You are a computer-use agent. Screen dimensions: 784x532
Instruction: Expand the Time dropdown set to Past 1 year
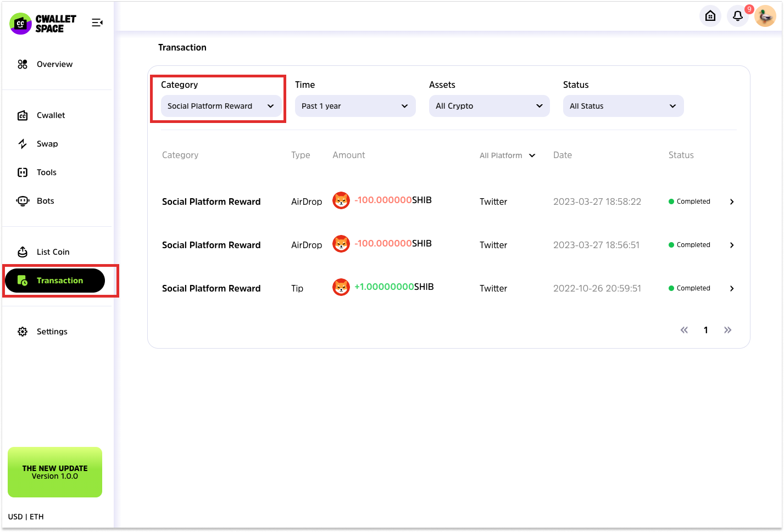coord(355,106)
